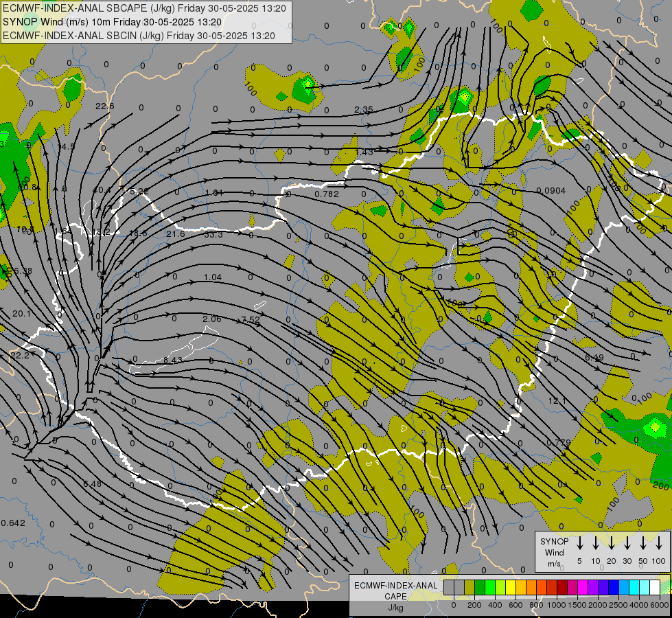Click the 100 m/s wind arrow in SYNOP legend
Viewport: 672px width, 618px height.
click(x=659, y=543)
